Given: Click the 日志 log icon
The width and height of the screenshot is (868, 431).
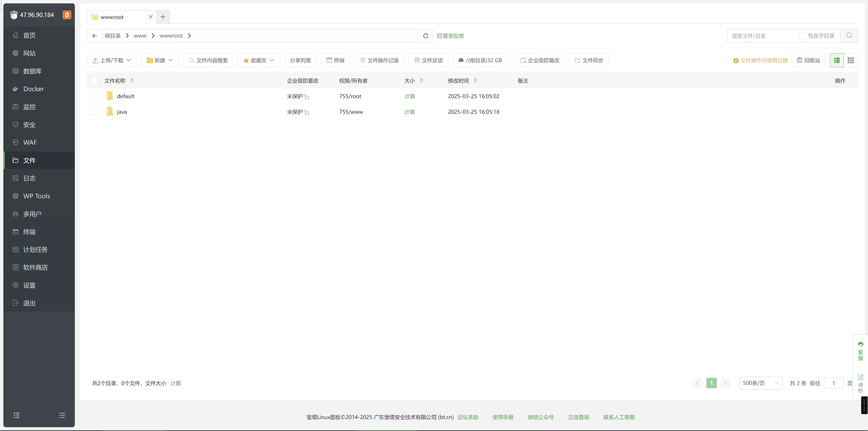Looking at the screenshot, I should coord(16,178).
